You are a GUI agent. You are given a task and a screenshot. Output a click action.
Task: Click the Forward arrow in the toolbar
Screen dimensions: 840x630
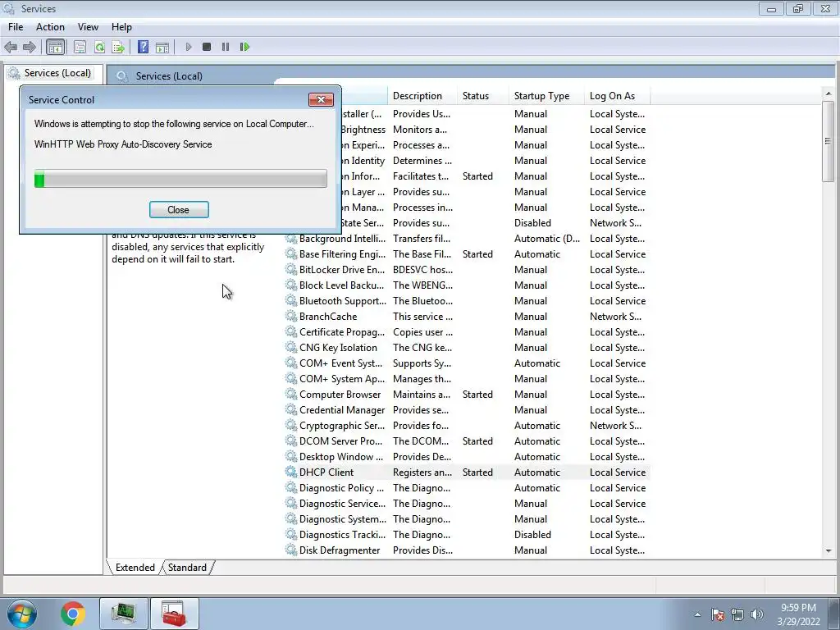(30, 47)
